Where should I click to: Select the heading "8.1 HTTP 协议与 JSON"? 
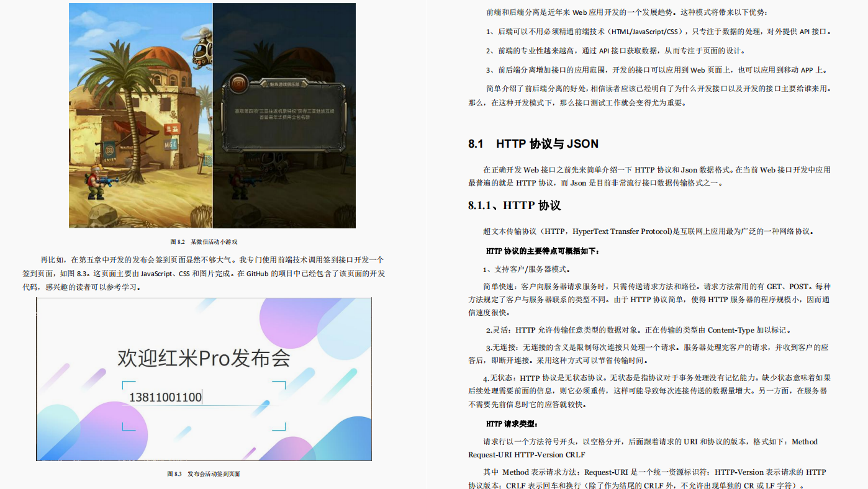(533, 144)
